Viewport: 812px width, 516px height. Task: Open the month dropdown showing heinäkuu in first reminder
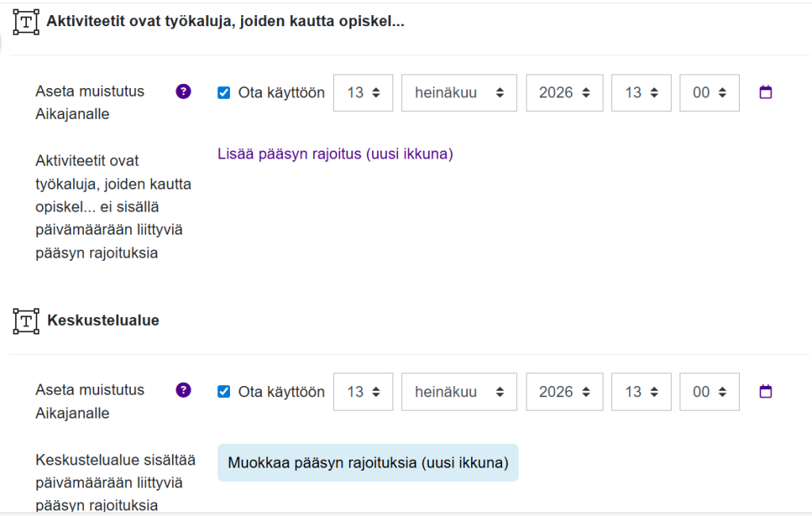point(458,93)
